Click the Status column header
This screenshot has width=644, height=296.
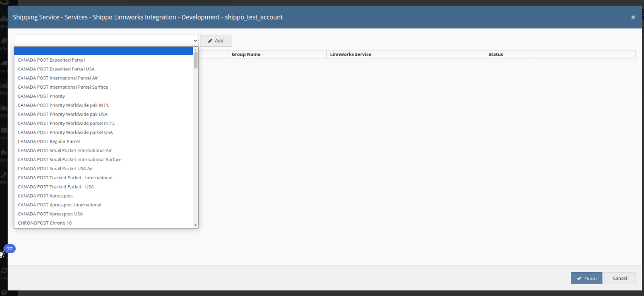tap(496, 54)
